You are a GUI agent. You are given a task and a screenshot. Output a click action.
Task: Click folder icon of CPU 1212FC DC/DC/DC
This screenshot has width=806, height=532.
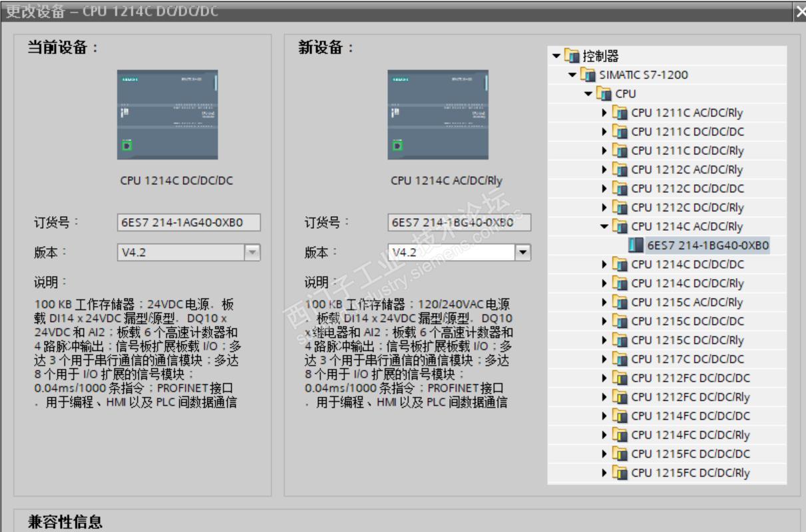pos(620,378)
